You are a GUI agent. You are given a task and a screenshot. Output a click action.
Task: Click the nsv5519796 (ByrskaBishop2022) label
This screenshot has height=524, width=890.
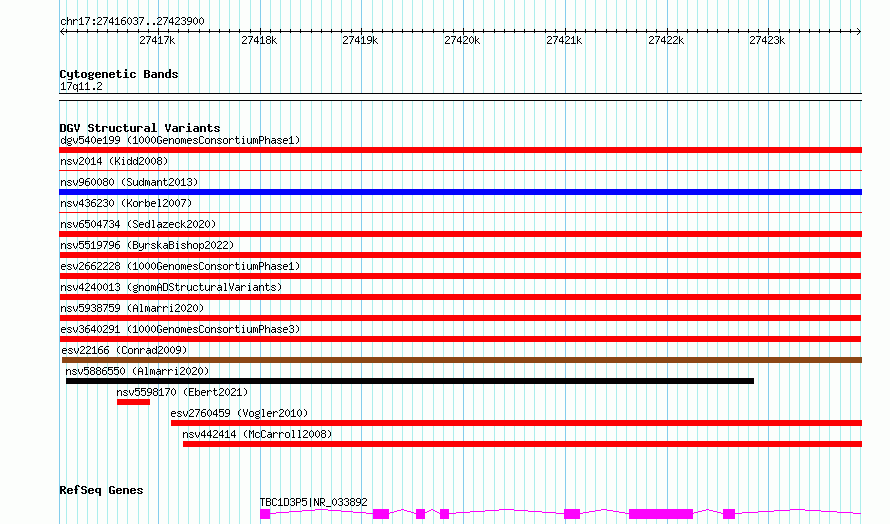coord(146,245)
